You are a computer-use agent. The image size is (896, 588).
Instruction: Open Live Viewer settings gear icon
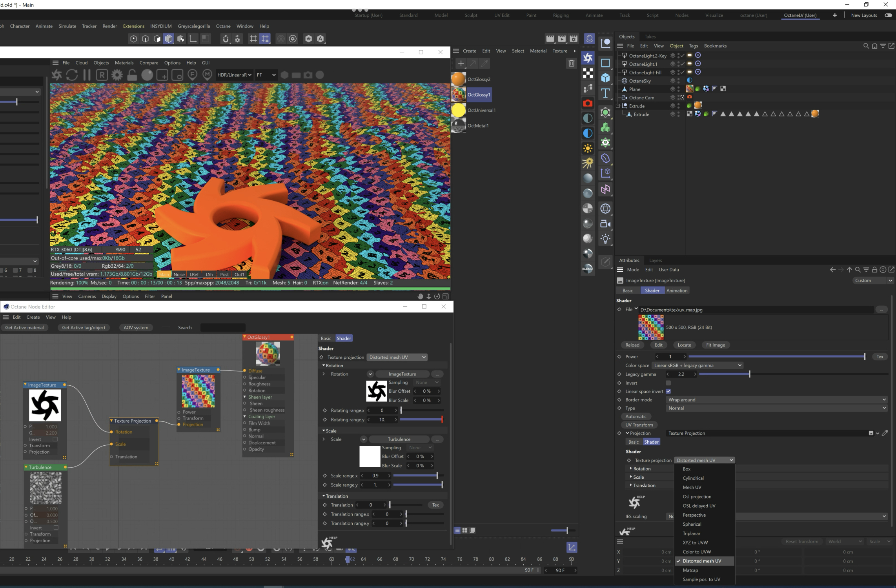[117, 74]
